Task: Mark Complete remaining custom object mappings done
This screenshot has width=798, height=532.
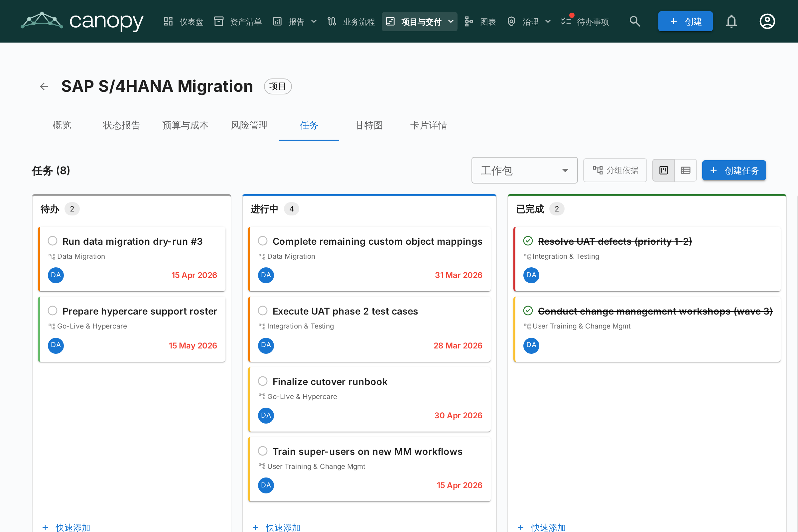Action: click(262, 241)
